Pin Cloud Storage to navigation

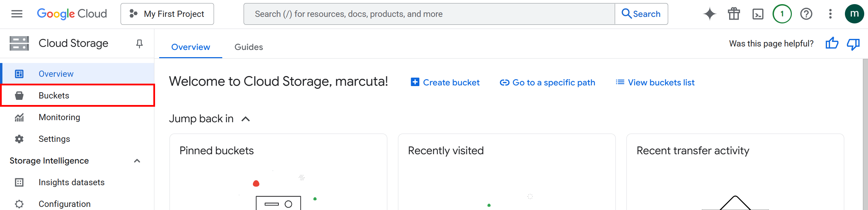pyautogui.click(x=139, y=43)
